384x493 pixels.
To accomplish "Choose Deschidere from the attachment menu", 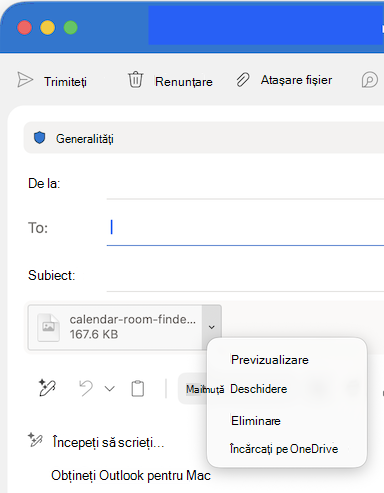I will [x=259, y=389].
